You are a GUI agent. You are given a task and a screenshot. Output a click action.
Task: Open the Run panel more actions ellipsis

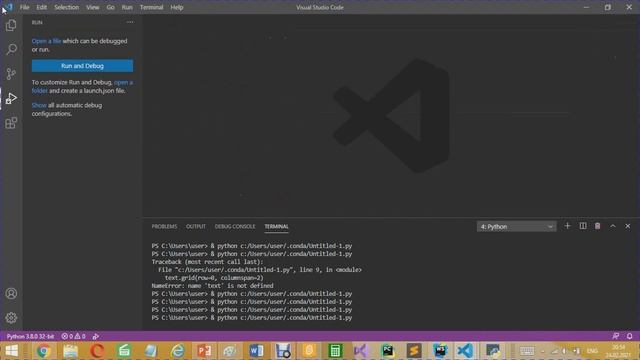click(x=130, y=22)
